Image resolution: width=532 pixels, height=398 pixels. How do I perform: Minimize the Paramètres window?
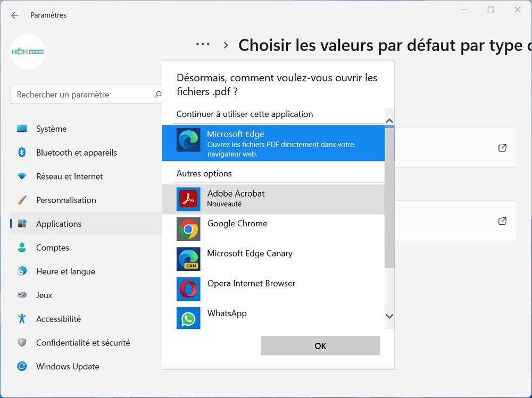tap(463, 10)
